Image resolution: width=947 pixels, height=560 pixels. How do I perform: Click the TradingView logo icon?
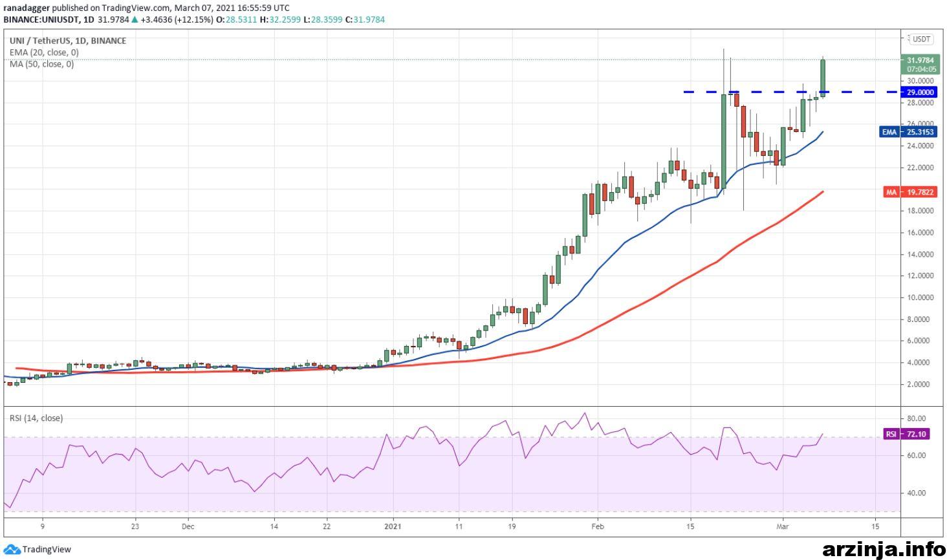12,549
